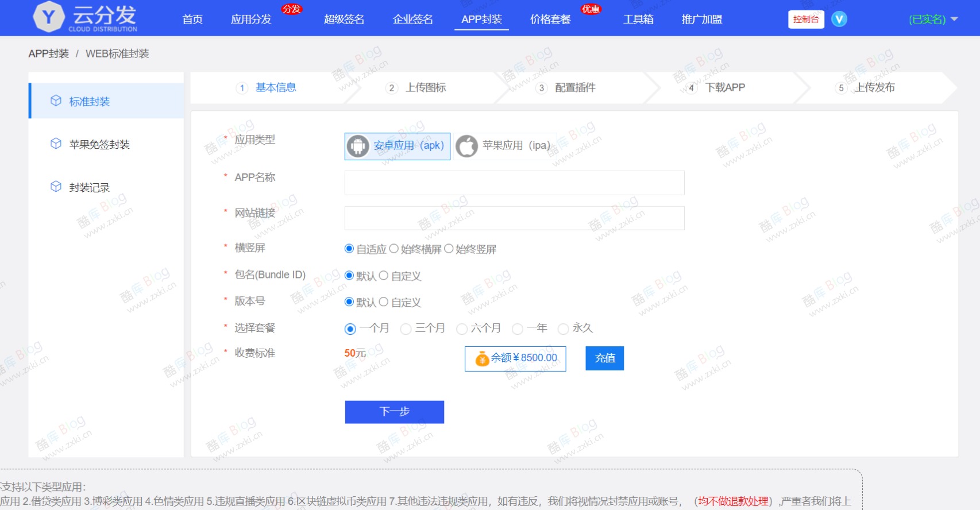The image size is (980, 510).
Task: Click step 4 number circle
Action: tap(691, 88)
